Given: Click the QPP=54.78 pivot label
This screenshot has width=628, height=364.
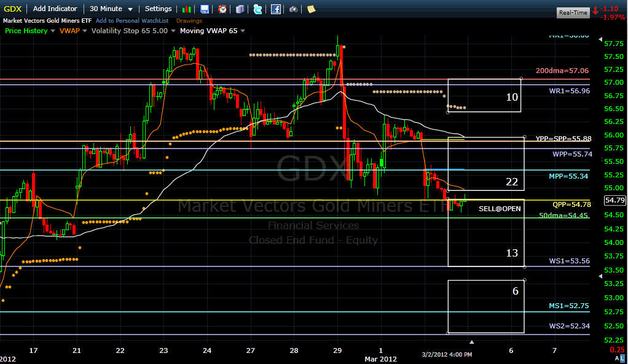Looking at the screenshot, I should [571, 204].
